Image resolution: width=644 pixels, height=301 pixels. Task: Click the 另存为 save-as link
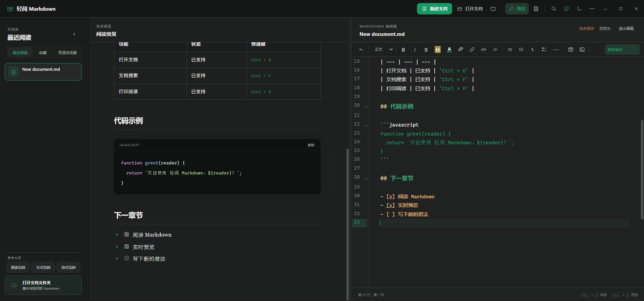[x=605, y=29]
